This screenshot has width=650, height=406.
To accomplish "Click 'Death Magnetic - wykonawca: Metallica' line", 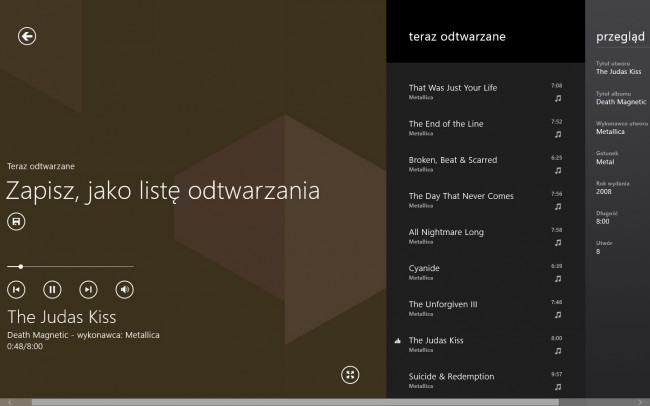I will coord(83,335).
